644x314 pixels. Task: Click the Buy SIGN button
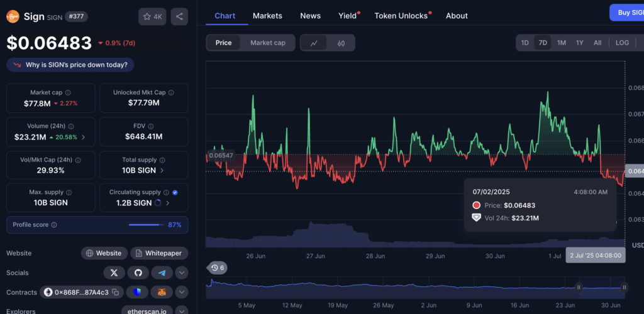click(627, 13)
